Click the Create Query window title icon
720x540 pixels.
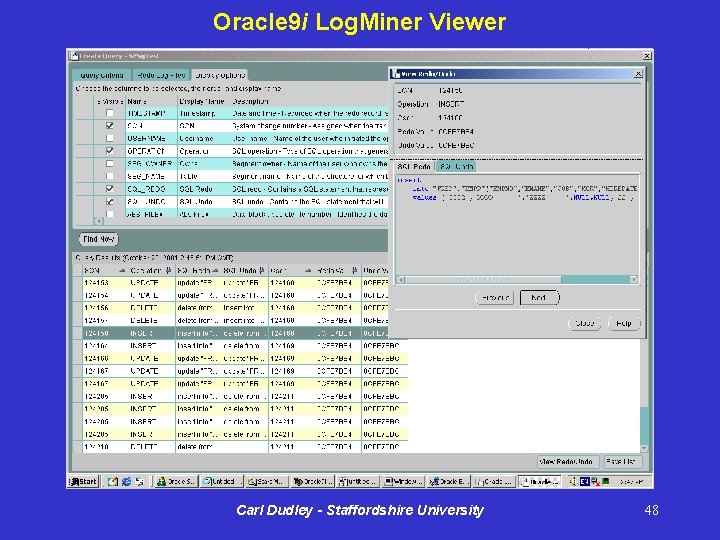click(74, 56)
